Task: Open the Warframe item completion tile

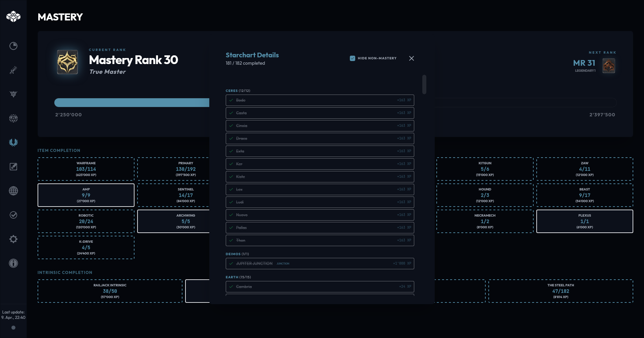Action: (x=86, y=169)
